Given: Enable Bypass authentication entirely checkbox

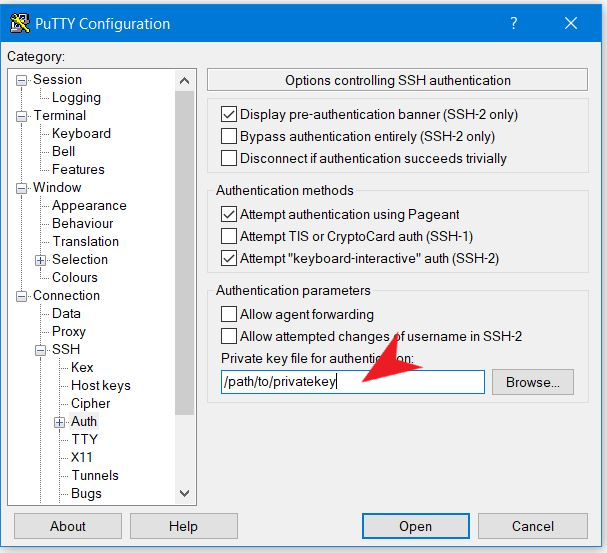Looking at the screenshot, I should click(x=229, y=136).
